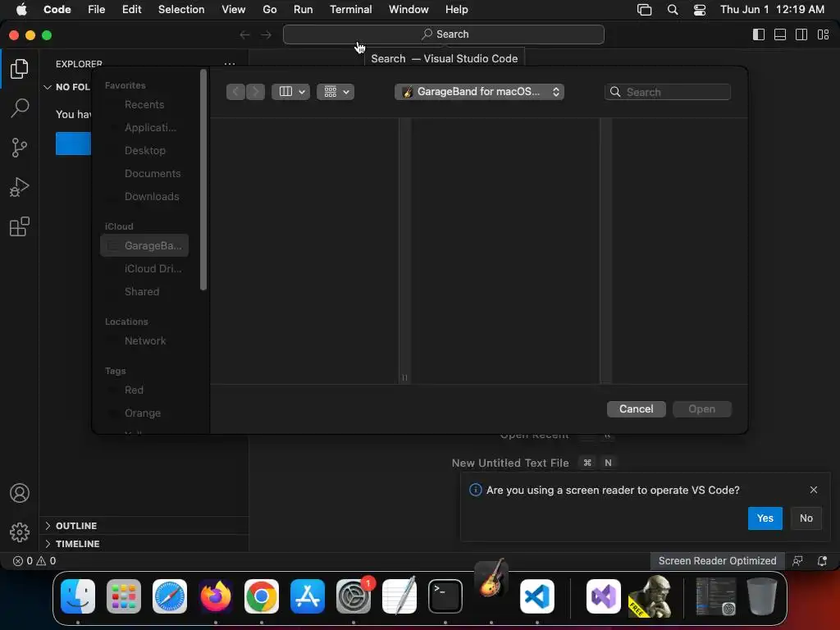The width and height of the screenshot is (840, 630).
Task: Click the errors and warnings status indicator
Action: pyautogui.click(x=34, y=561)
